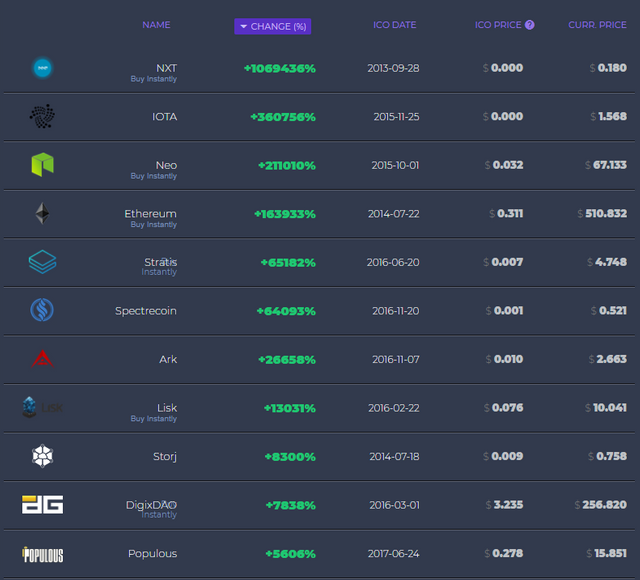640x580 pixels.
Task: Select the +13031% change value
Action: (290, 408)
